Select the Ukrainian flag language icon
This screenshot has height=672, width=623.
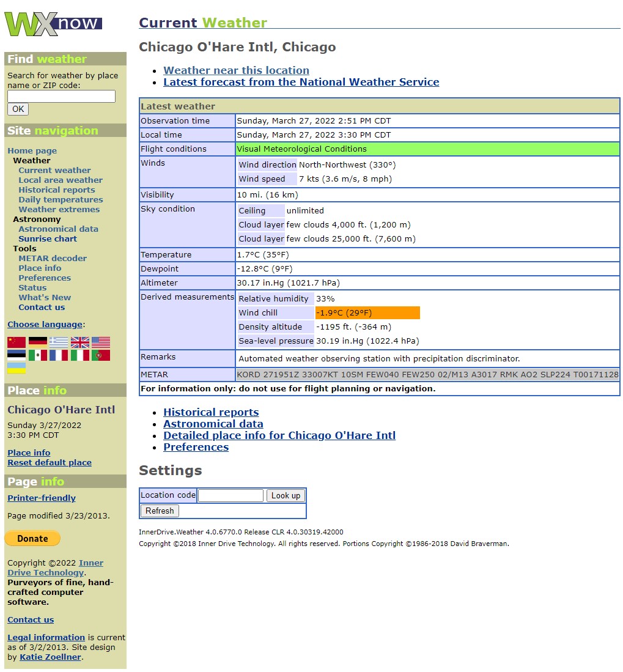(17, 369)
